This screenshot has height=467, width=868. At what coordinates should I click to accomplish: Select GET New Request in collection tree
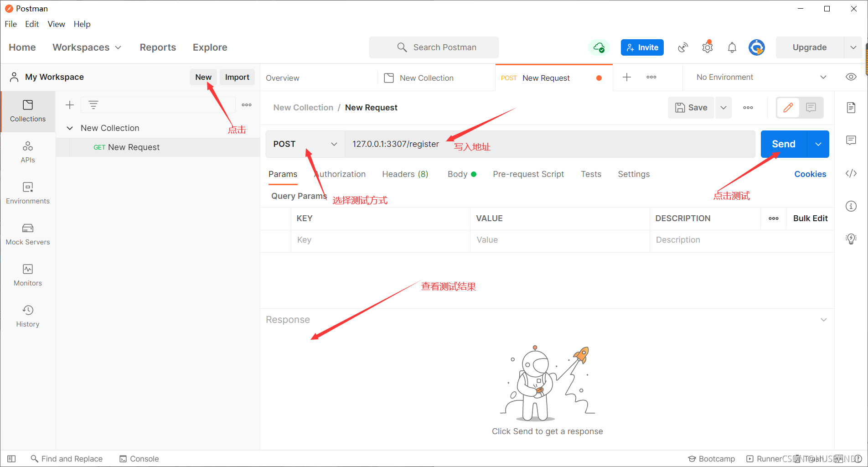click(x=158, y=147)
